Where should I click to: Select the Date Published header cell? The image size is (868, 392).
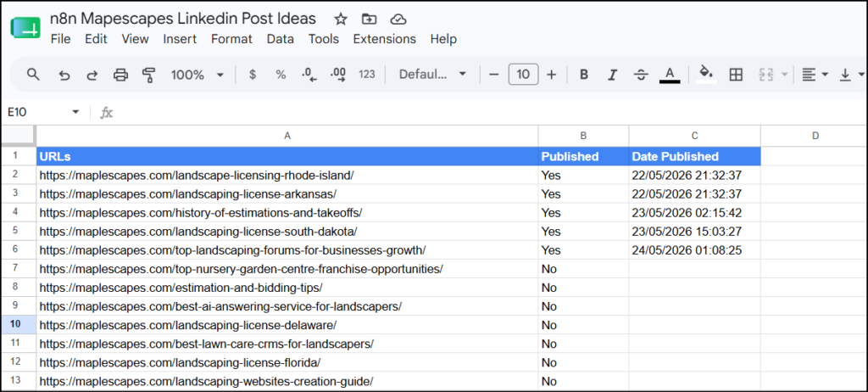[695, 156]
